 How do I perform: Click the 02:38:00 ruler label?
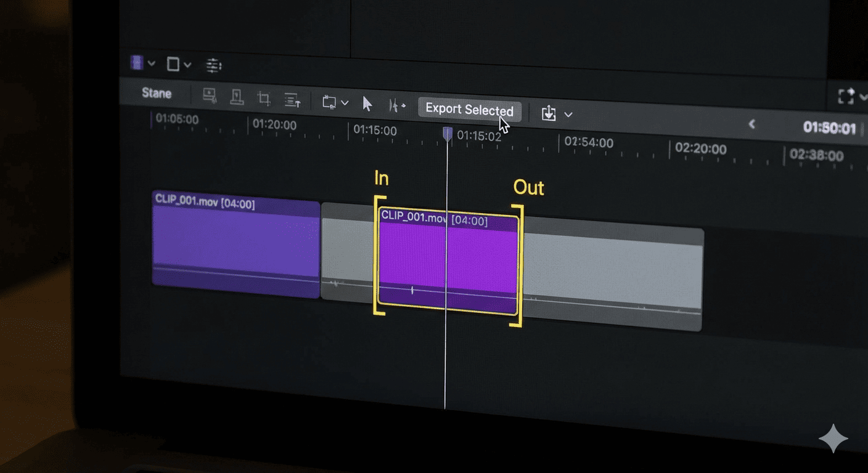pos(817,155)
